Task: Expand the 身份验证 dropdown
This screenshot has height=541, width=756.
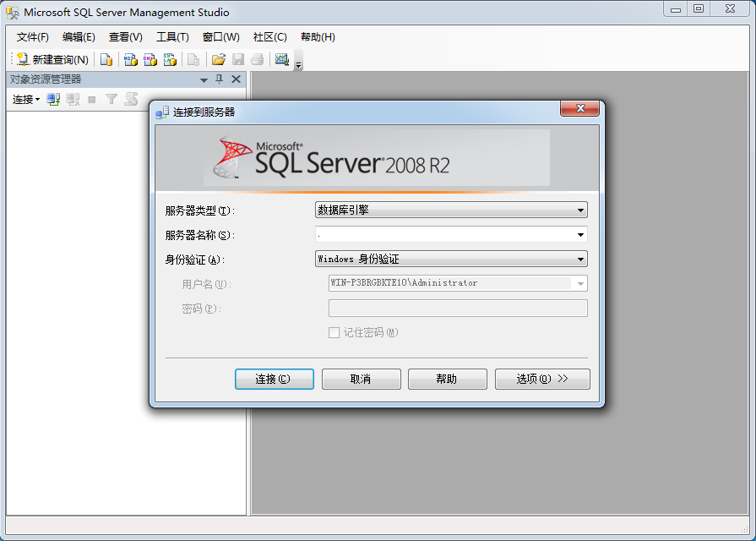Action: coord(580,260)
